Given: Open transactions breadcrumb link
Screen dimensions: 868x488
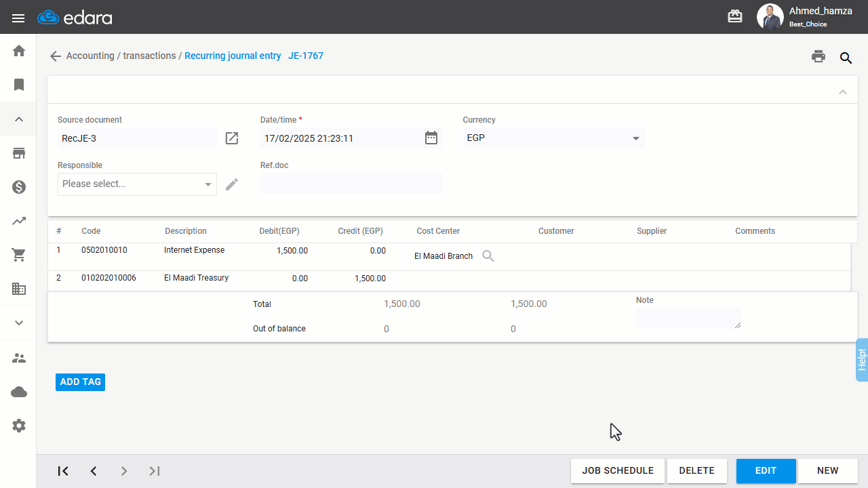Looking at the screenshot, I should (149, 56).
